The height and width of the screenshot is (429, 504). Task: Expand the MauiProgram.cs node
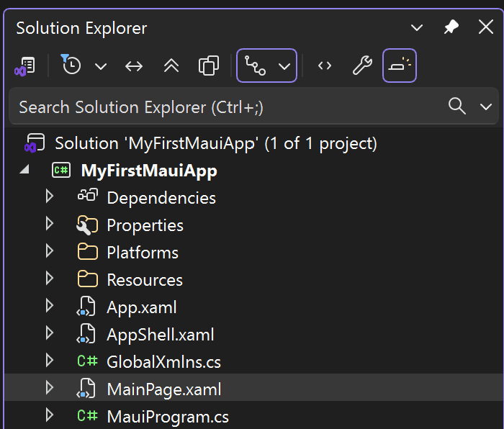[x=50, y=415]
